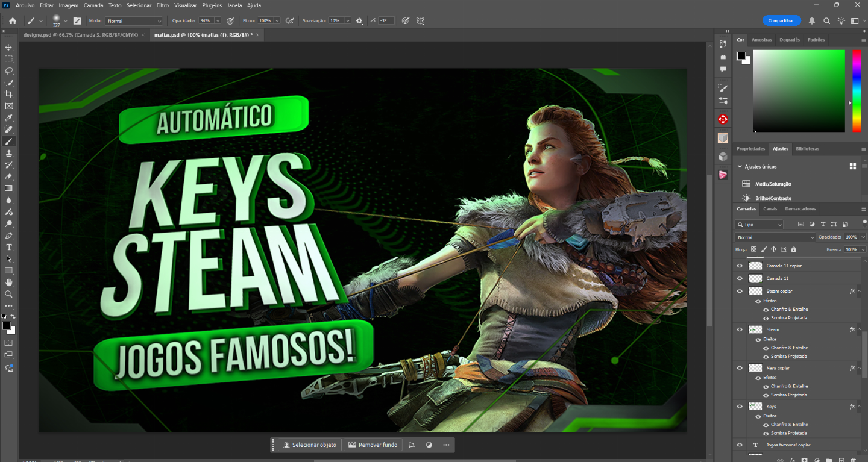Hide the Keys copiar layer
The width and height of the screenshot is (868, 462).
pos(740,368)
